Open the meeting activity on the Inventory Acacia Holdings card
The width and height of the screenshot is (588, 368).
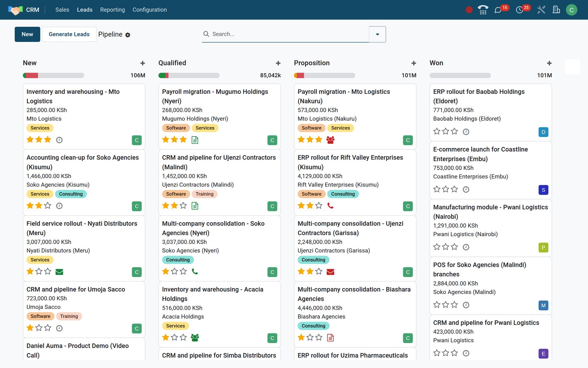(x=195, y=337)
